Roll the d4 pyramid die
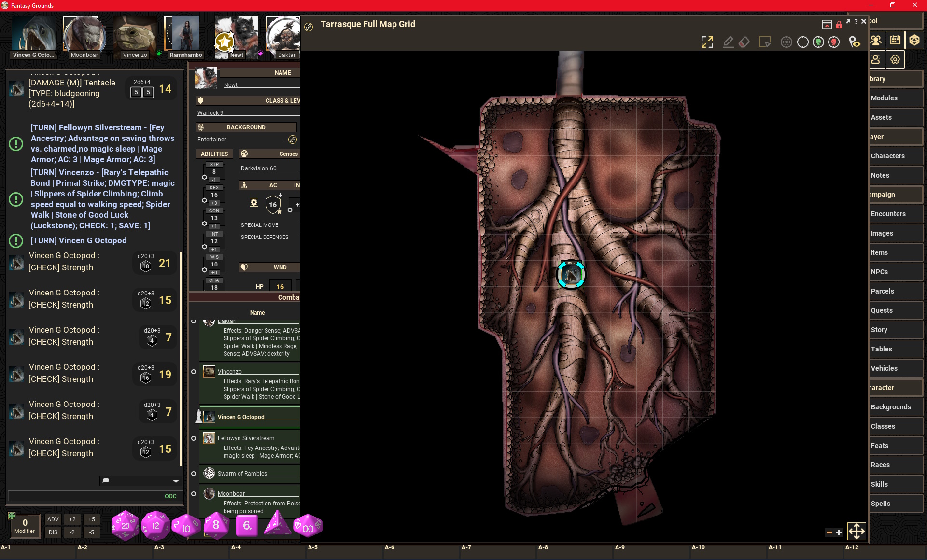Viewport: 927px width, 560px height. (277, 524)
